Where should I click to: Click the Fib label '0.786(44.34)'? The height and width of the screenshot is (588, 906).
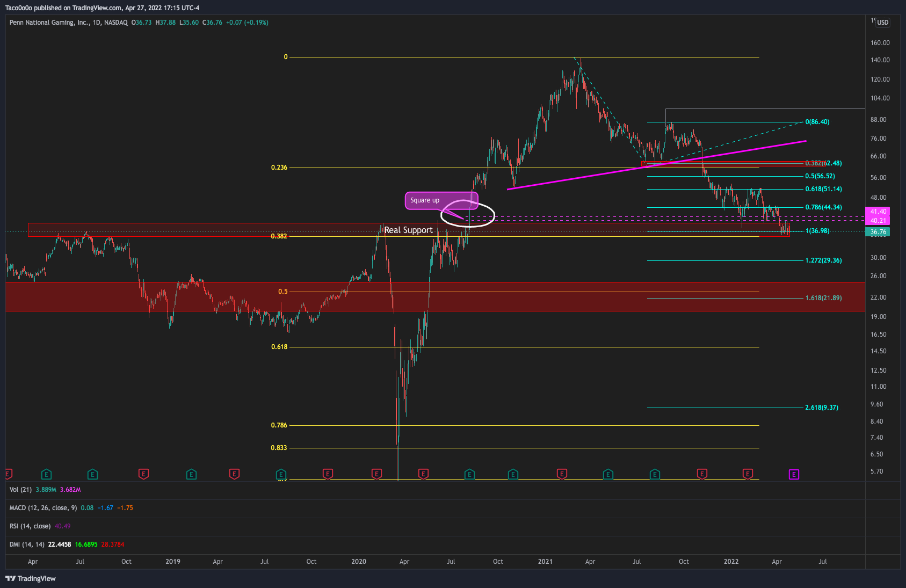coord(823,207)
